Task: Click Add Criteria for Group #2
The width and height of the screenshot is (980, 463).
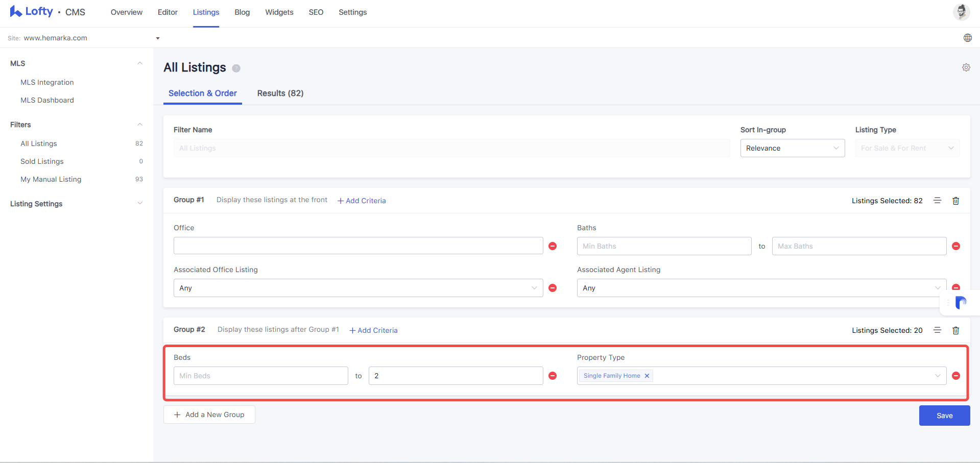Action: pos(373,330)
